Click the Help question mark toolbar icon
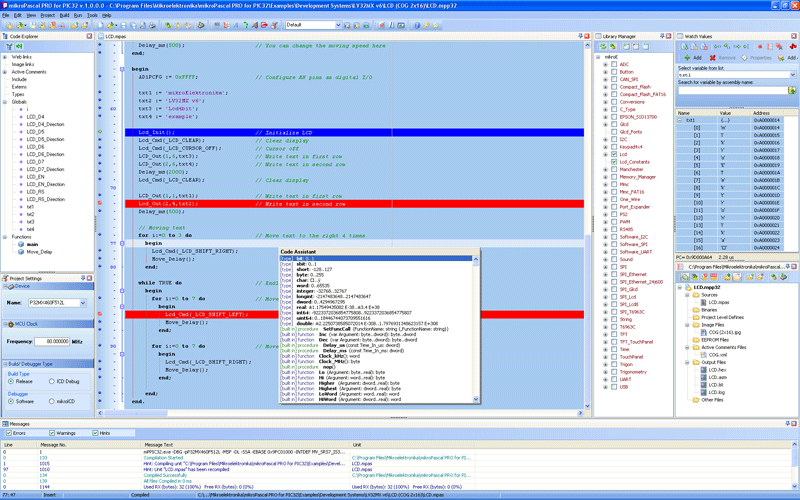Screen dimensions: 800x500 417,25
